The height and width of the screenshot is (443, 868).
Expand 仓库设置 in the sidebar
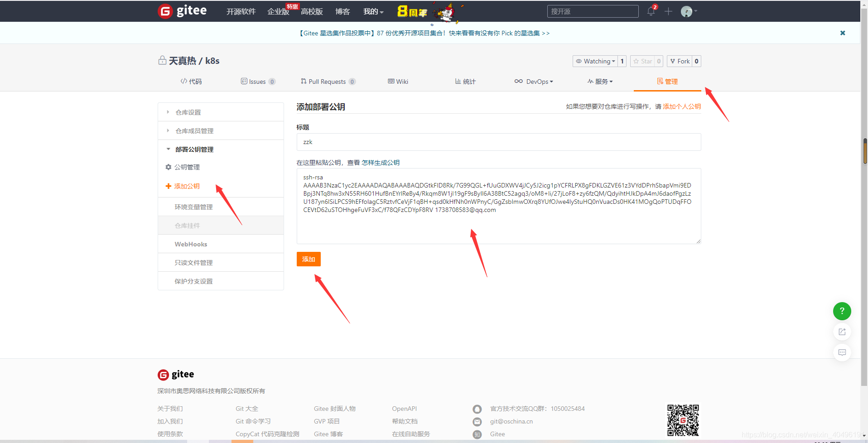[221, 112]
